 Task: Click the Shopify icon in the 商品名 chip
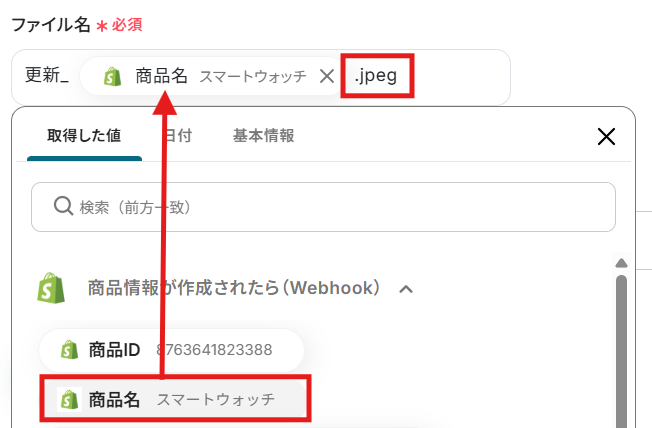pyautogui.click(x=112, y=76)
